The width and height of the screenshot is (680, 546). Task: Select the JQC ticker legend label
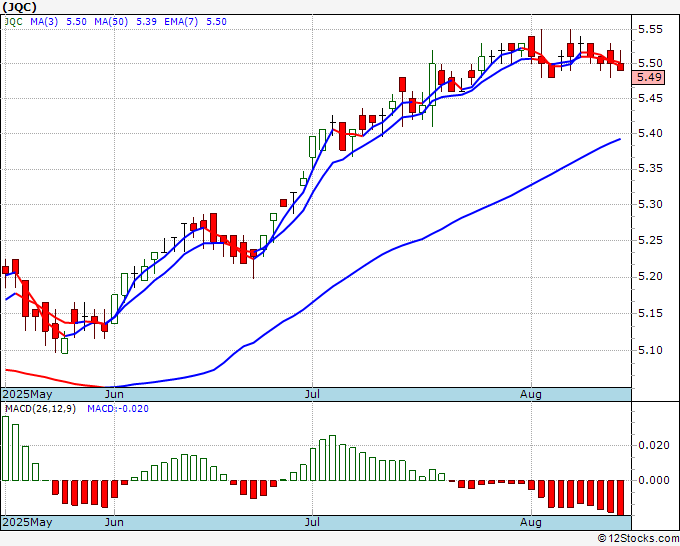13,22
